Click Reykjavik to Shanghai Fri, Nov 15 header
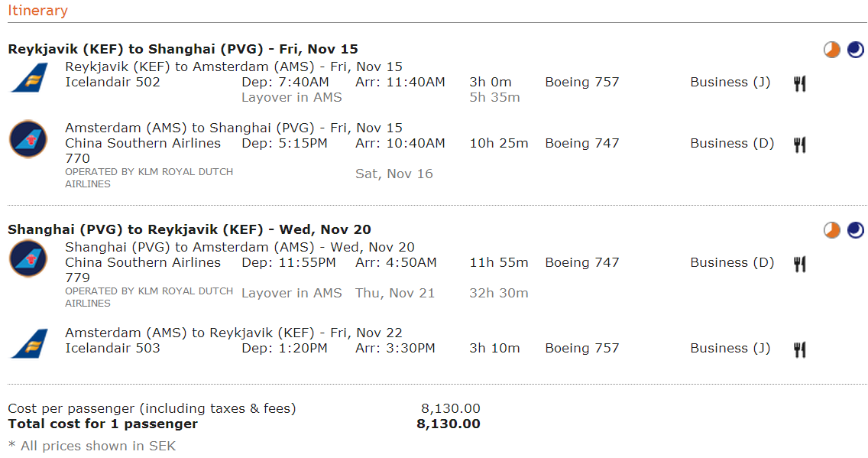This screenshot has width=868, height=458. point(183,49)
